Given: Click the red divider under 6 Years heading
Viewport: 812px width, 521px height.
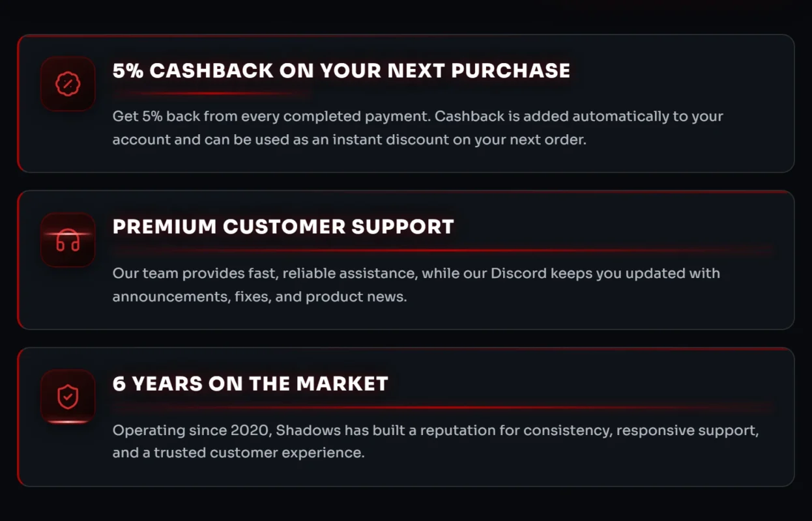Looking at the screenshot, I should [x=443, y=408].
